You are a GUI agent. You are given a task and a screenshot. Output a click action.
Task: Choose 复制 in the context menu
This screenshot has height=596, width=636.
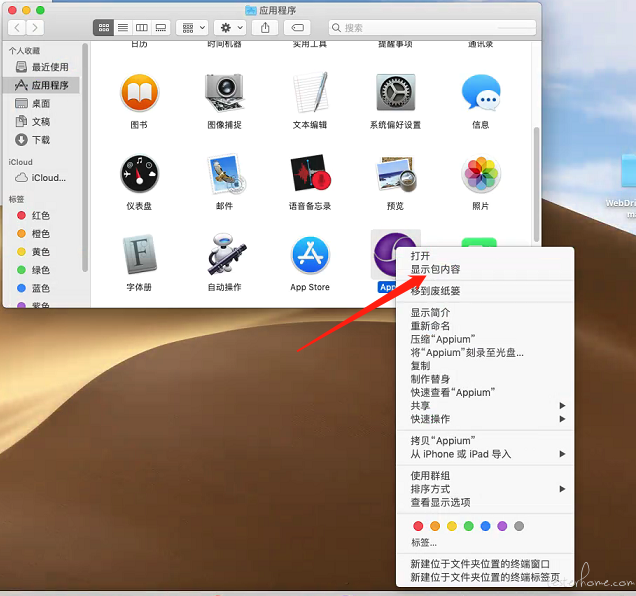pos(485,366)
